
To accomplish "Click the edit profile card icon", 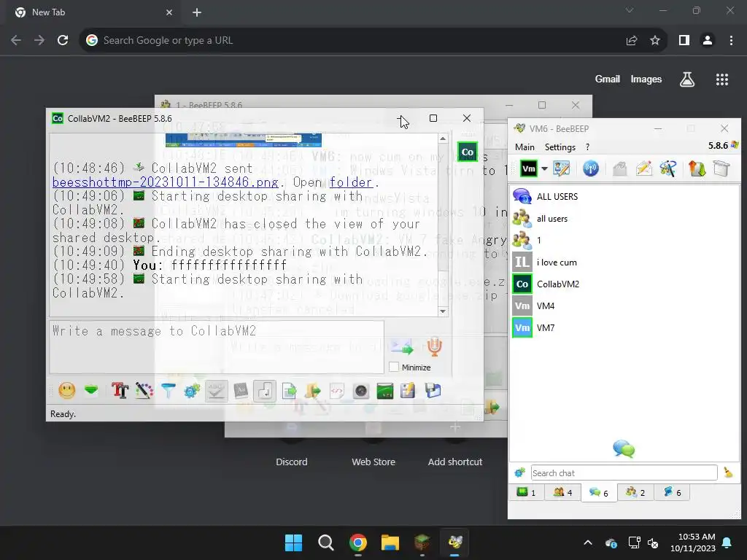I will tap(561, 168).
